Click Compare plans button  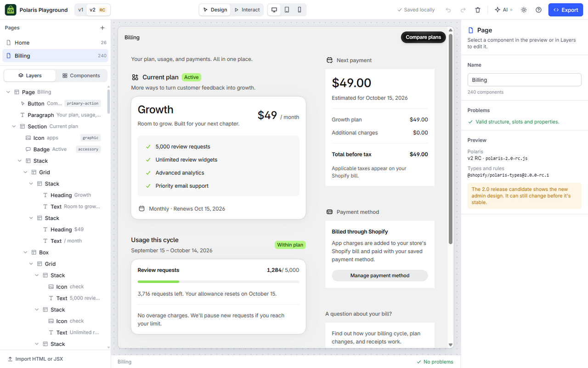coord(423,37)
